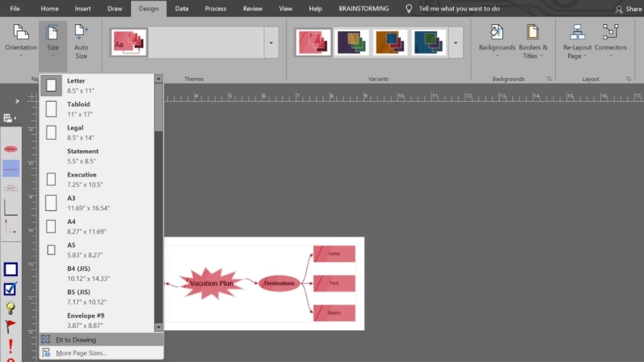This screenshot has width=644, height=362.
Task: Select Envelope #9 page size
Action: tap(97, 320)
